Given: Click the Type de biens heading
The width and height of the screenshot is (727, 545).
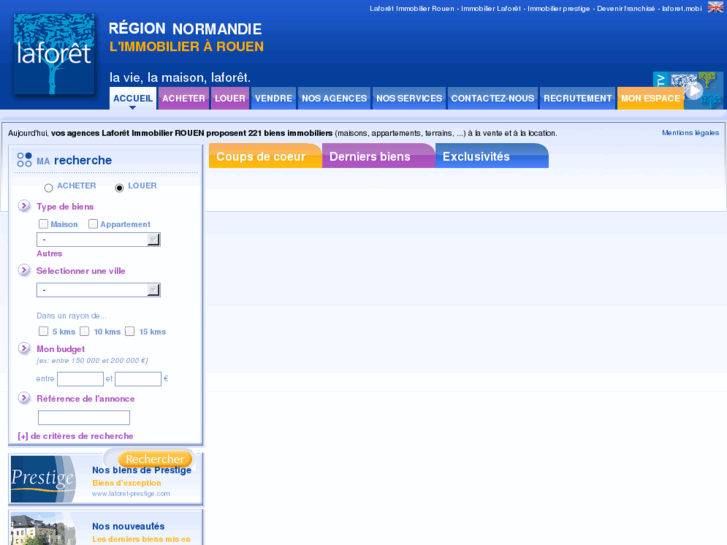Looking at the screenshot, I should click(x=65, y=206).
